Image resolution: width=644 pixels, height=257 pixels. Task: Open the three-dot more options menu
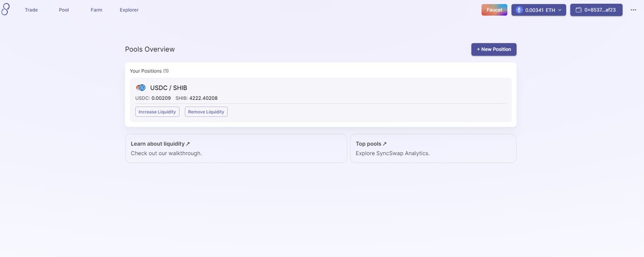tap(633, 10)
